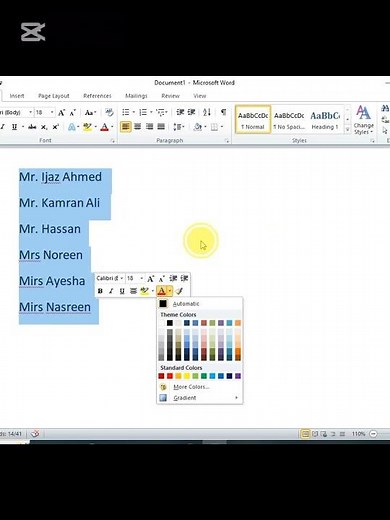Click Grow Font in mini toolbar
The width and height of the screenshot is (390, 520).
pos(150,278)
